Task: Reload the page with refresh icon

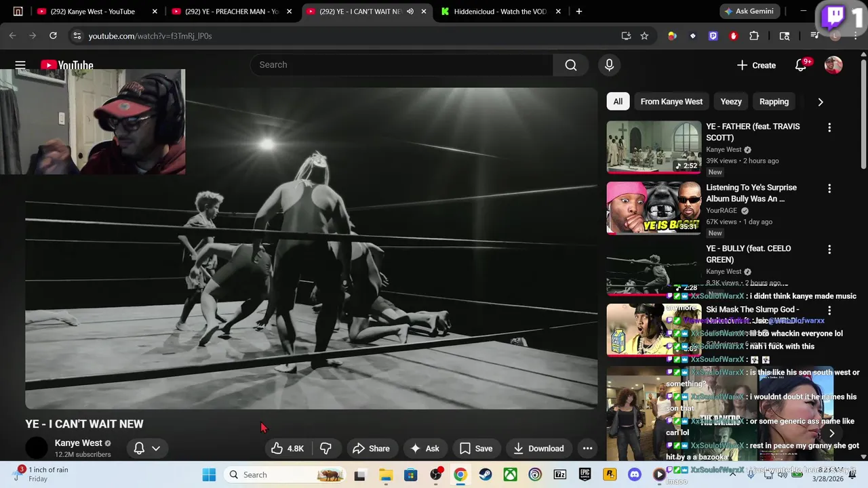Action: pos(53,36)
